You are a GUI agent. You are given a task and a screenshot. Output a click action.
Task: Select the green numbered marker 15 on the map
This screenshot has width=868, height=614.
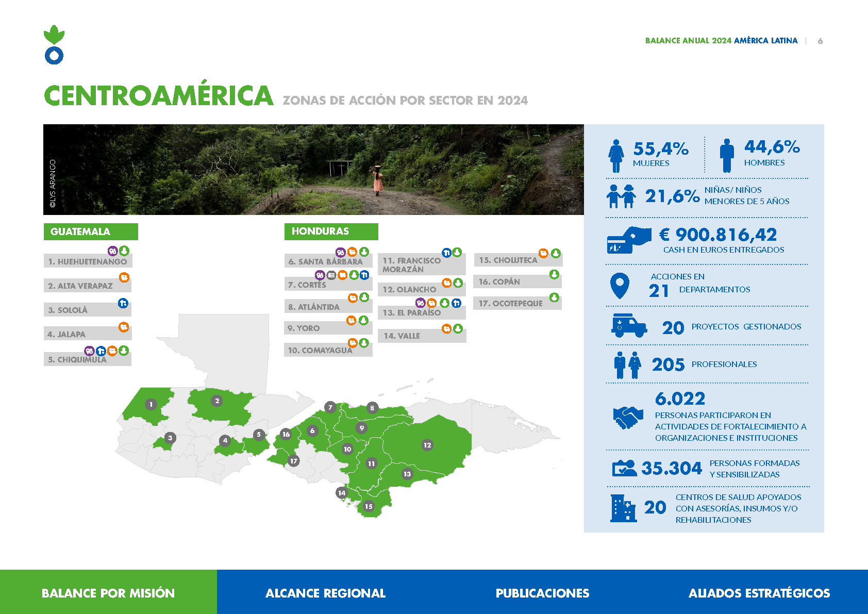coord(369,507)
